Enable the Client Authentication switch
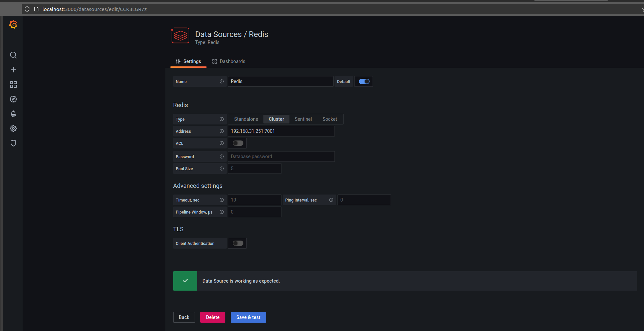The height and width of the screenshot is (331, 644). coord(238,243)
